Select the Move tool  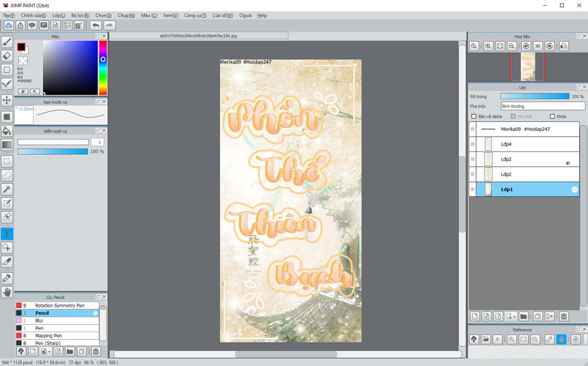[x=7, y=100]
